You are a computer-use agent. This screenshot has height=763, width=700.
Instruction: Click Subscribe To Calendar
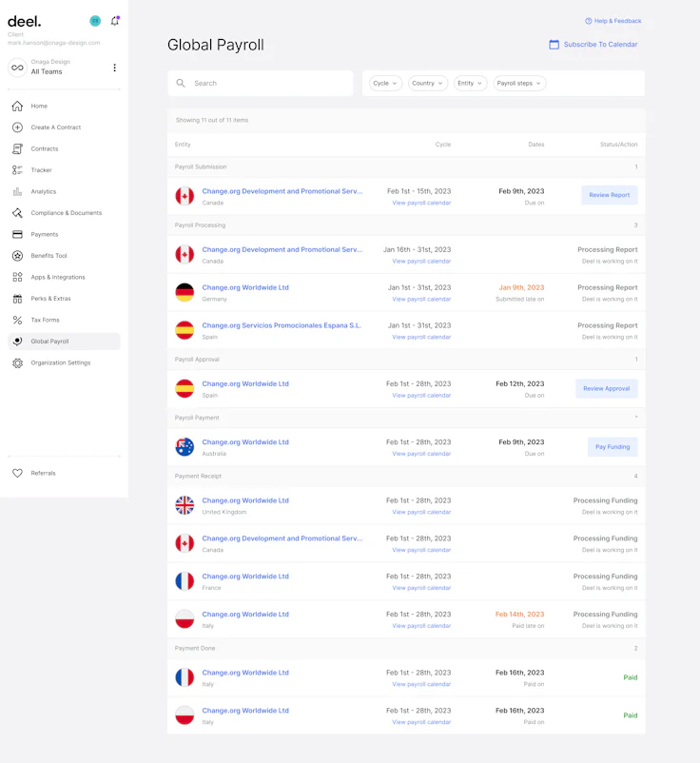click(x=600, y=45)
